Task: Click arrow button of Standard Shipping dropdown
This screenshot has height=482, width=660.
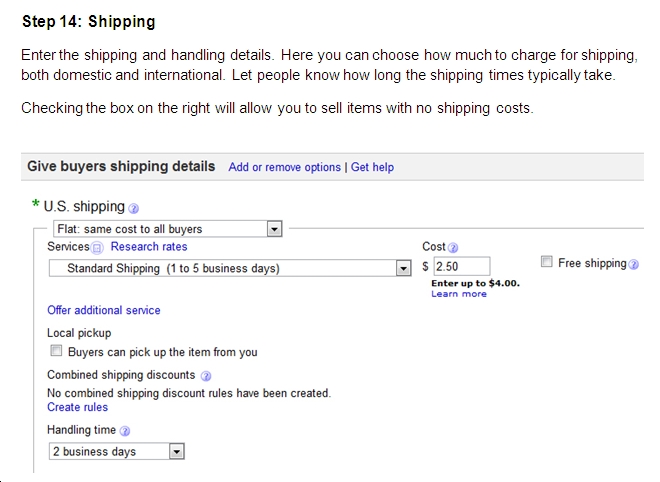Action: (x=403, y=268)
